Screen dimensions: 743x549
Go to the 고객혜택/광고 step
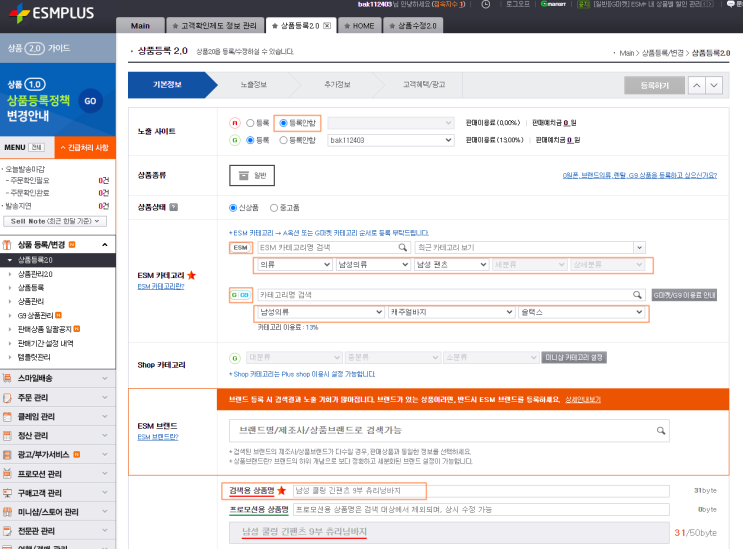[x=424, y=85]
